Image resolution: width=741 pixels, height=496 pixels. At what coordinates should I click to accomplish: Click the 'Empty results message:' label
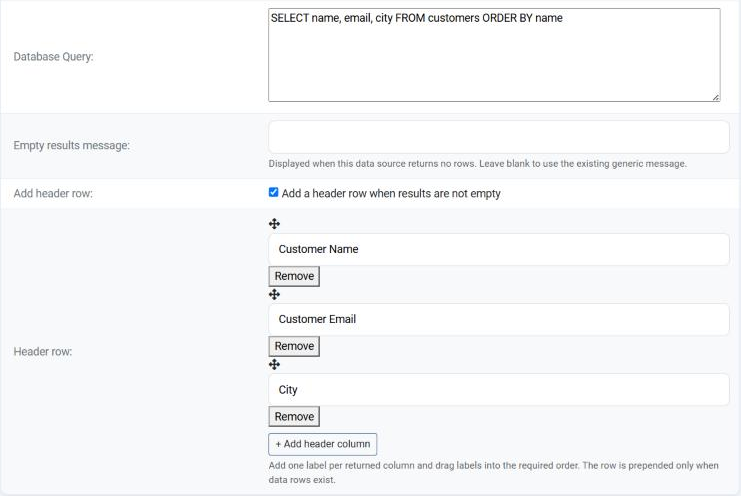(x=71, y=145)
